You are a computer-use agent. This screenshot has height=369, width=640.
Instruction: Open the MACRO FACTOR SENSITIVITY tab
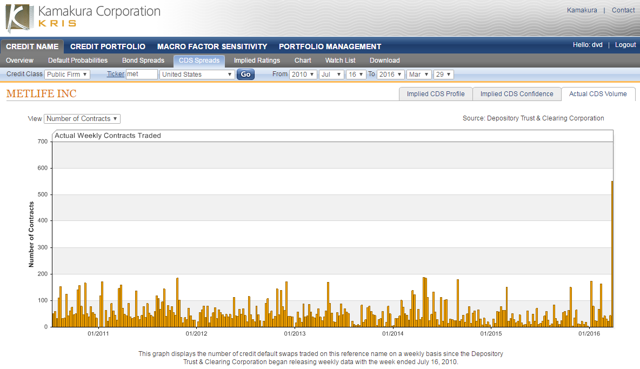[212, 47]
